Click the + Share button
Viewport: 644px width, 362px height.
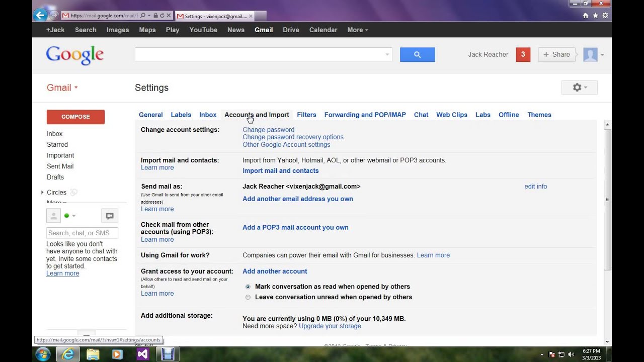556,54
